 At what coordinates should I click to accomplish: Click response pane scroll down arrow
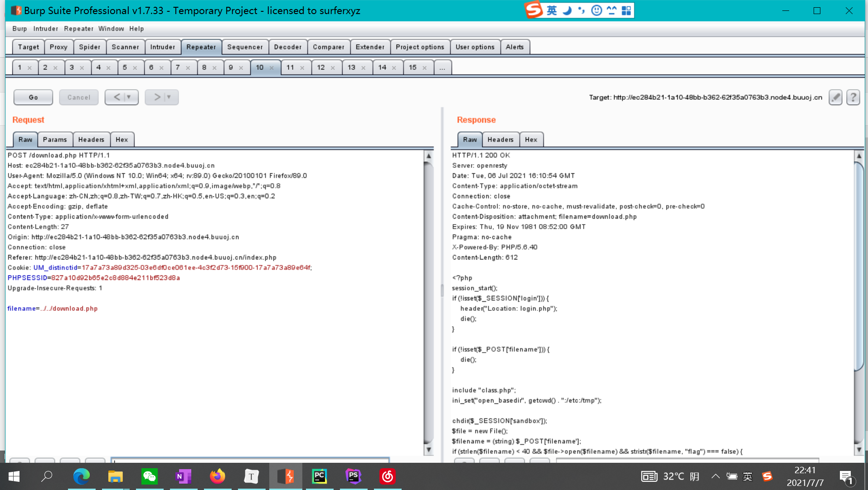(859, 450)
